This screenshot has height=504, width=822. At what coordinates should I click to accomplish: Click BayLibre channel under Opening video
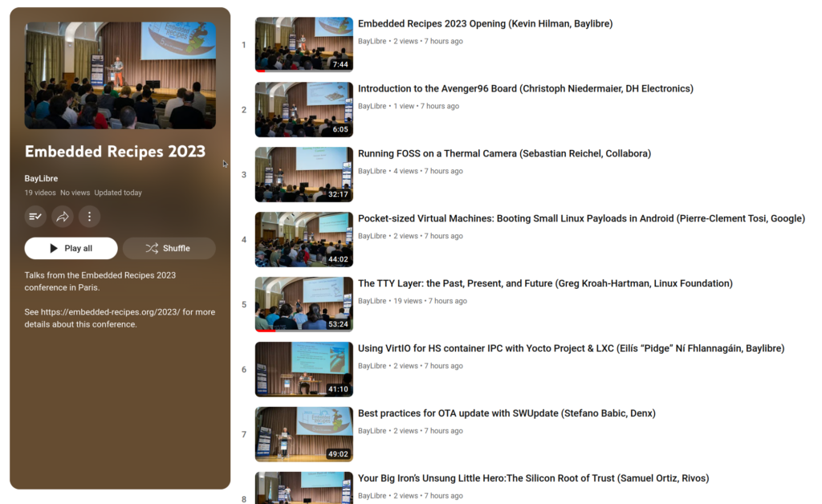[x=372, y=41]
